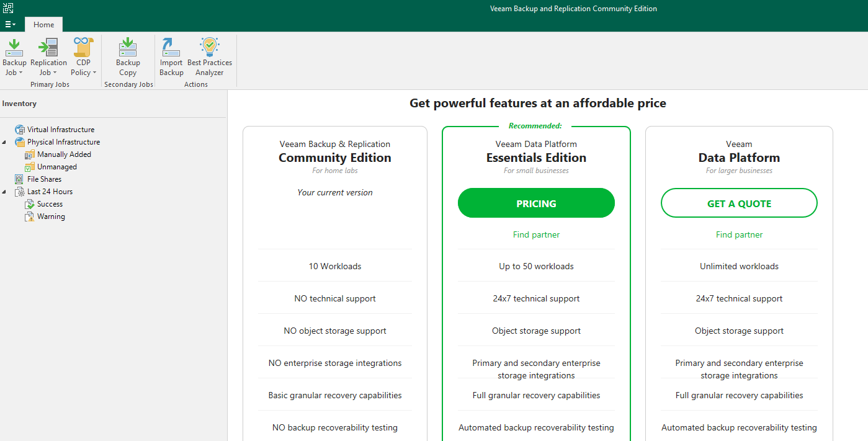Click the Warning status icon
The height and width of the screenshot is (441, 868).
pyautogui.click(x=30, y=216)
